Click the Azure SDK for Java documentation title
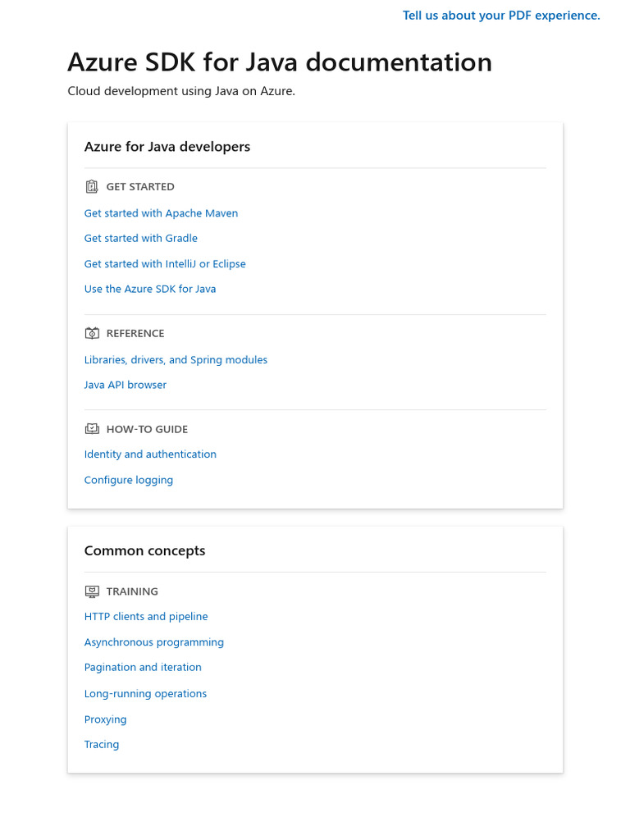This screenshot has height=840, width=630. coord(280,62)
